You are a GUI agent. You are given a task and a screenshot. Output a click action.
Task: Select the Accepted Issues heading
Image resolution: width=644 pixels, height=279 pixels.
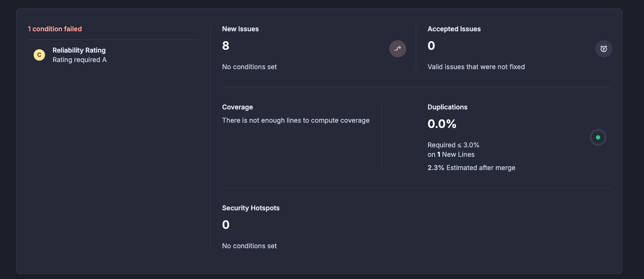pyautogui.click(x=454, y=29)
